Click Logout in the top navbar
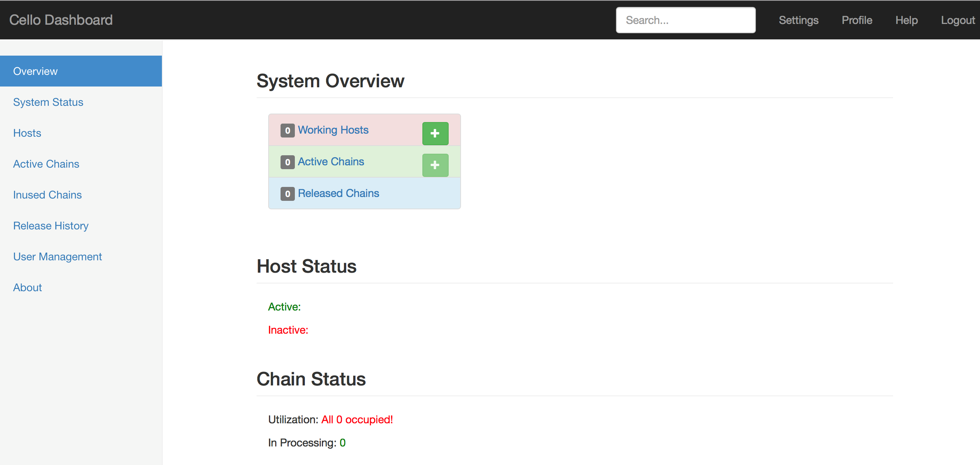This screenshot has height=465, width=980. 958,20
